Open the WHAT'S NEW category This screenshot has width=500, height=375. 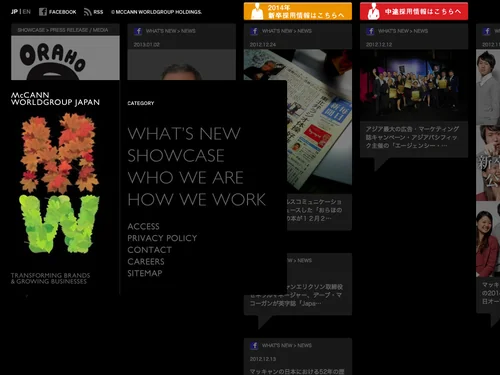pos(184,133)
